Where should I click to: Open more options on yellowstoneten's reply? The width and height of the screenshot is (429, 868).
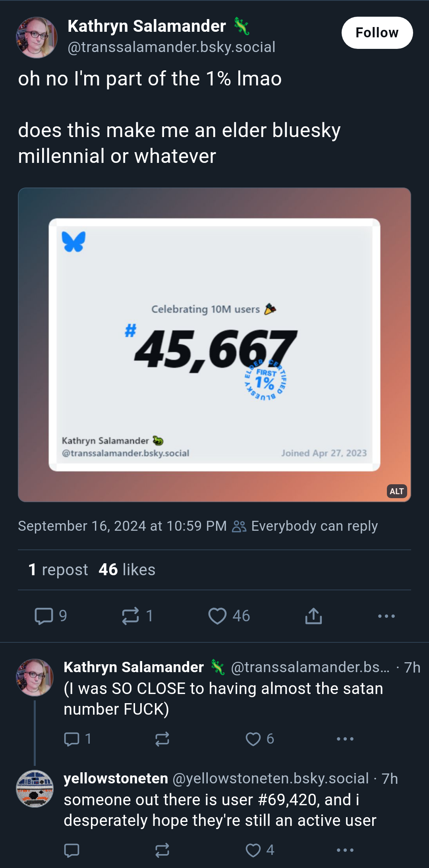tap(345, 850)
